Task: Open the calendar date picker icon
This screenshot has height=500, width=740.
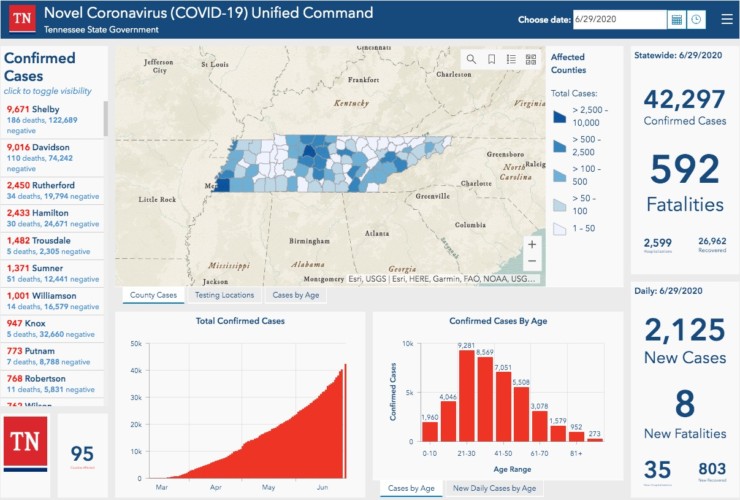Action: click(677, 19)
